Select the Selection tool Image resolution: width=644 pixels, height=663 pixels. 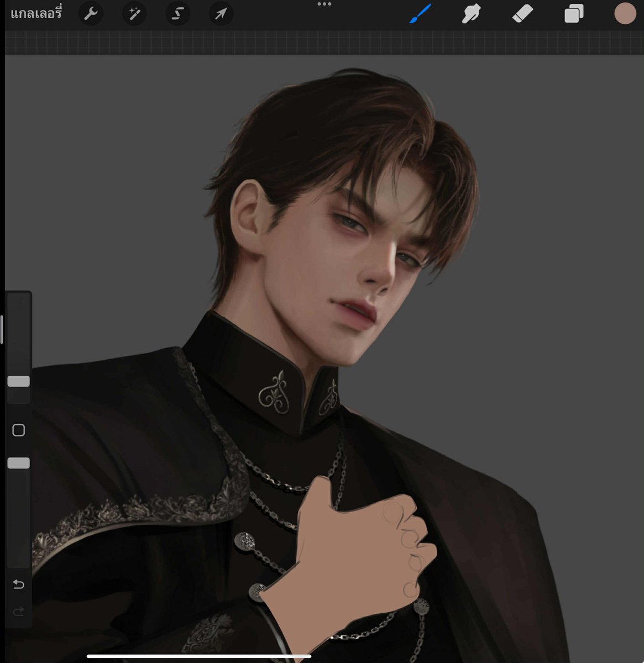pos(177,14)
